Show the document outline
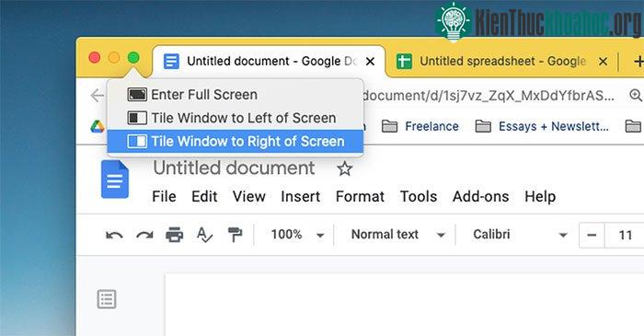This screenshot has width=644, height=336. pyautogui.click(x=107, y=299)
